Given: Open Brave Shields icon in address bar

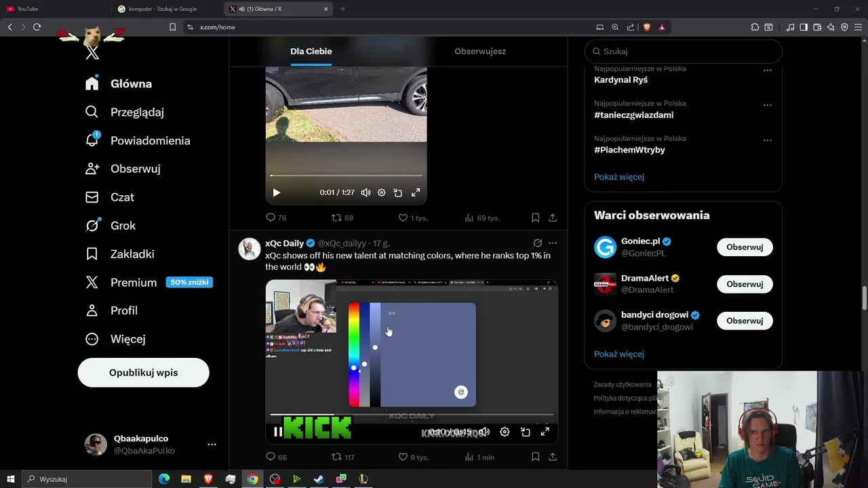Looking at the screenshot, I should coord(647,27).
